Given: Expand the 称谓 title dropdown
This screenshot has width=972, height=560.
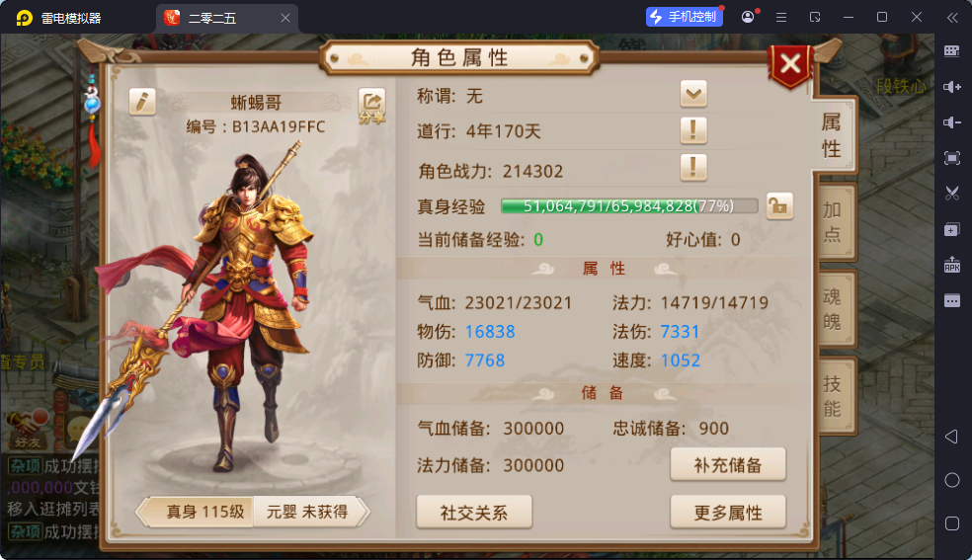Looking at the screenshot, I should (x=693, y=94).
